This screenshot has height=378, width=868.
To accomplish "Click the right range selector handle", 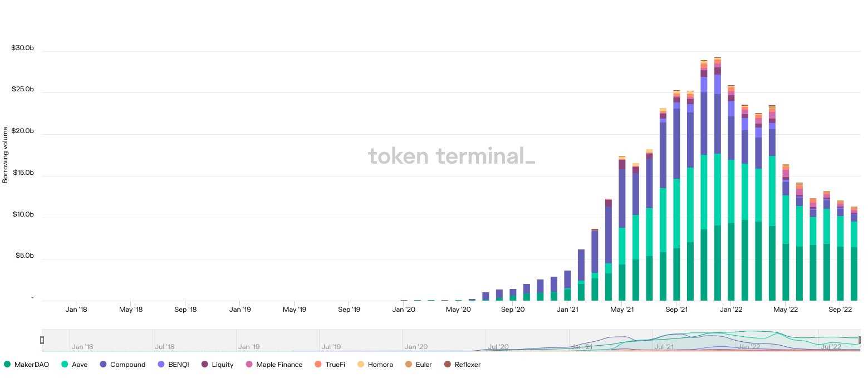I will pos(860,340).
